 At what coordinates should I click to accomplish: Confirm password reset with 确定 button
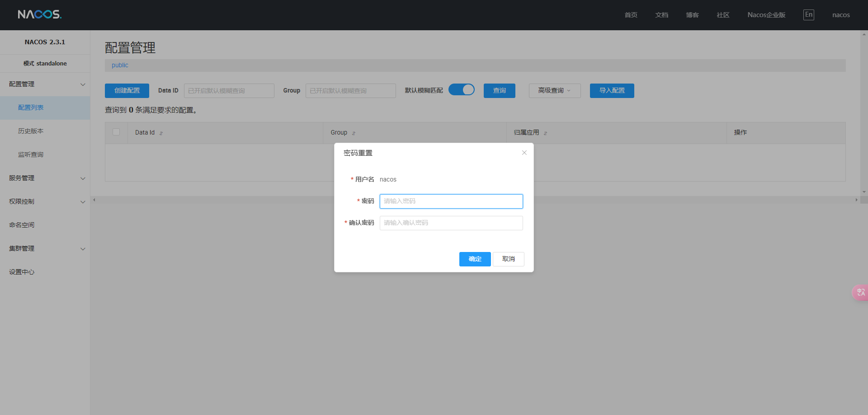click(475, 259)
